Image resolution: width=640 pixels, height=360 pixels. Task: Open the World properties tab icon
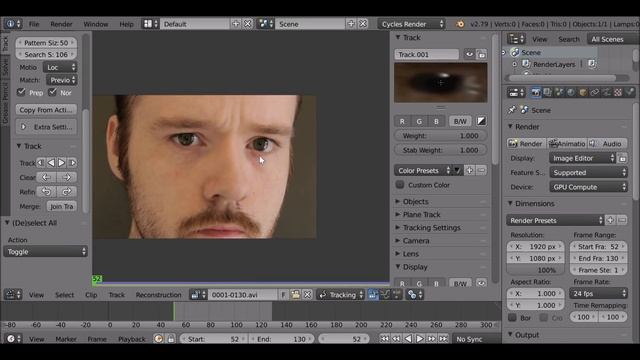click(571, 93)
